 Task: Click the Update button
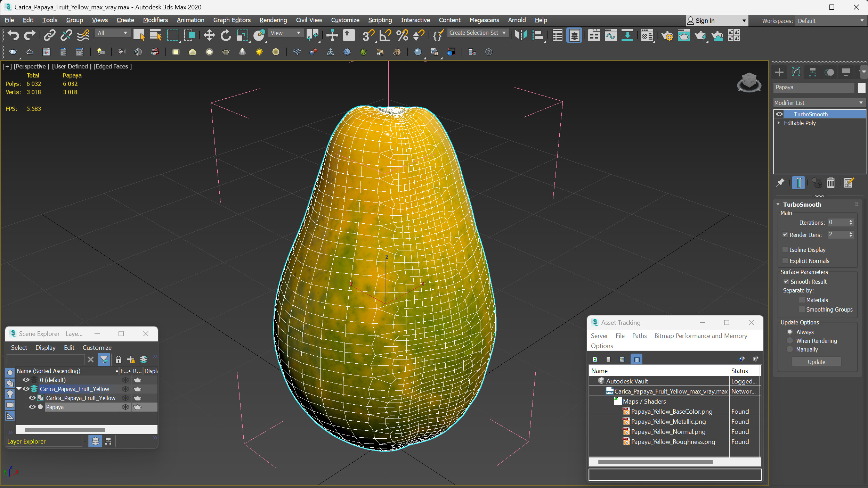816,362
